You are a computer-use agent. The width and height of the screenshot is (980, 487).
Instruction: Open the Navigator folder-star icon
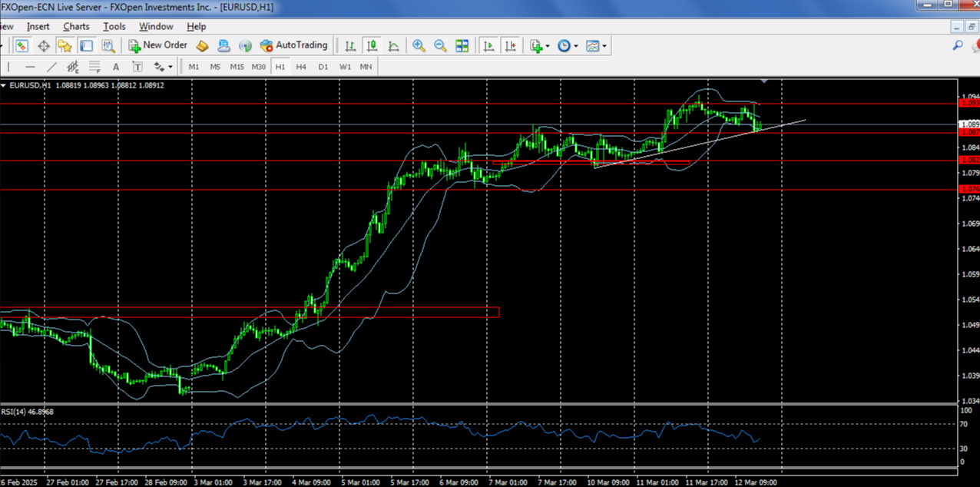[x=65, y=45]
